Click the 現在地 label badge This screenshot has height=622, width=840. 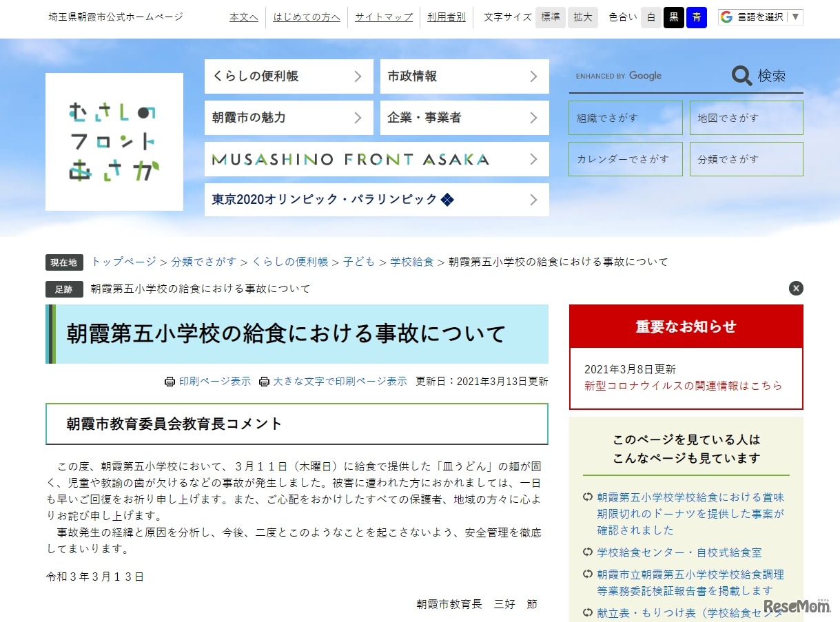click(x=64, y=262)
